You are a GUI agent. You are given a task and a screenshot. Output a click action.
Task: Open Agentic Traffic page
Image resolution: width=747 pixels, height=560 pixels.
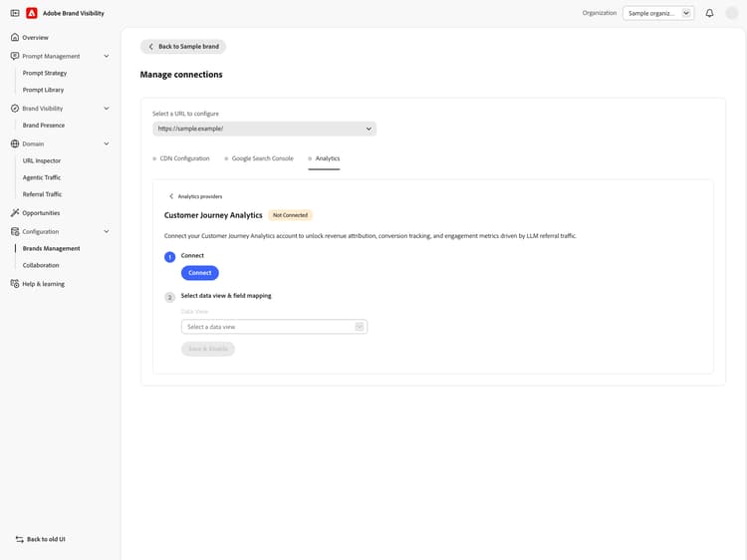42,177
